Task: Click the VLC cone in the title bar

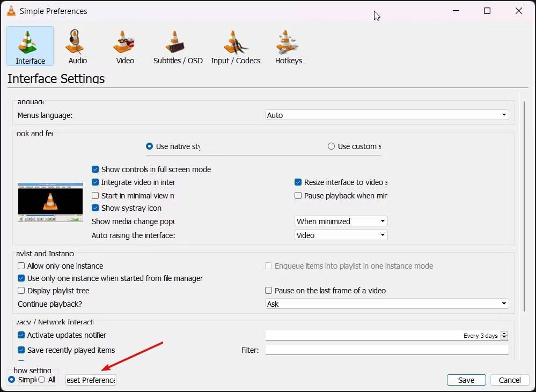Action: tap(11, 10)
